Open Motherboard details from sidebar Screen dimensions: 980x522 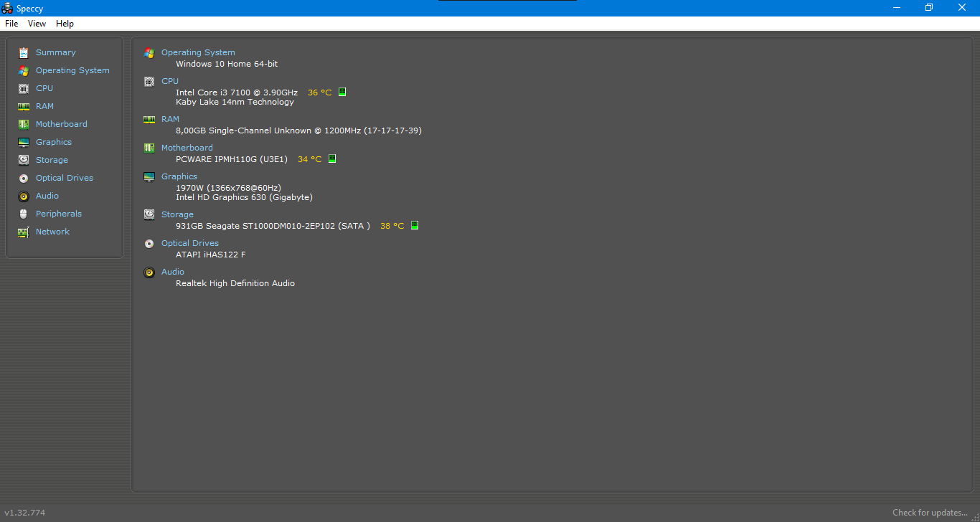coord(62,124)
